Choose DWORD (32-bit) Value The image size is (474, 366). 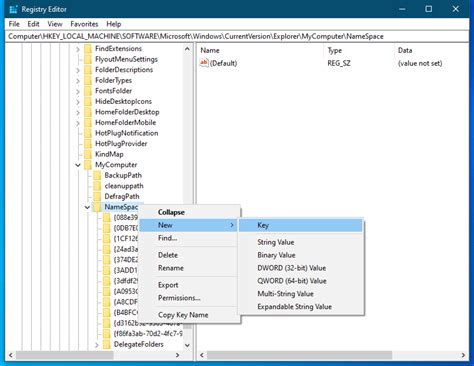pos(301,268)
